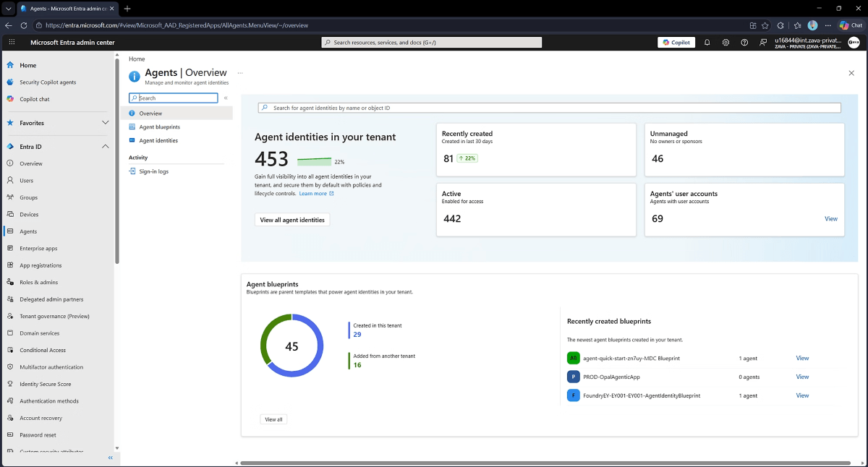Reload the page with refresh icon
Screen dimensions: 868x467
[24, 25]
